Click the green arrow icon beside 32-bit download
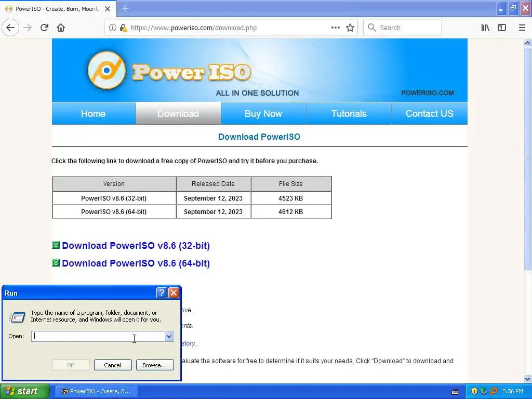Screen dimensions: 532x399 pos(56,245)
